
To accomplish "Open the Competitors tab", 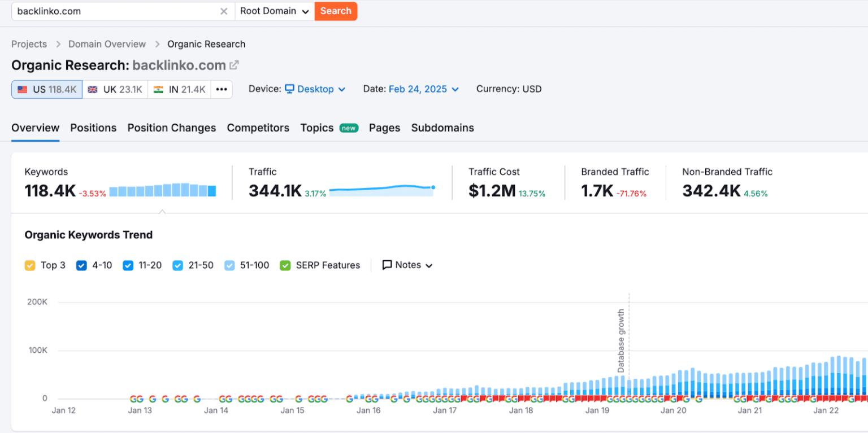I will (258, 128).
